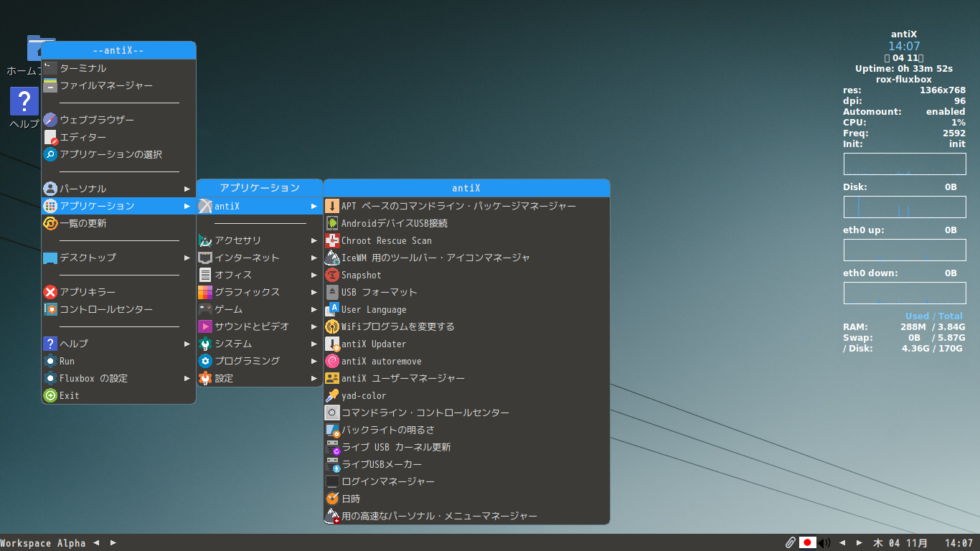
Task: Expand the アクセサリ submenu arrow
Action: (x=314, y=240)
